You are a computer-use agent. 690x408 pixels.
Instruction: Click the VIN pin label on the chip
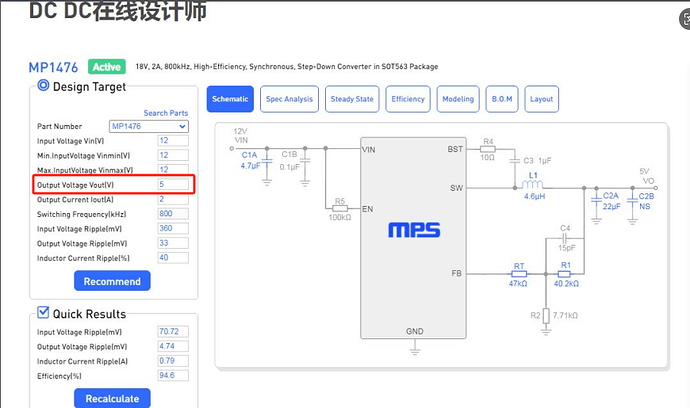[369, 150]
